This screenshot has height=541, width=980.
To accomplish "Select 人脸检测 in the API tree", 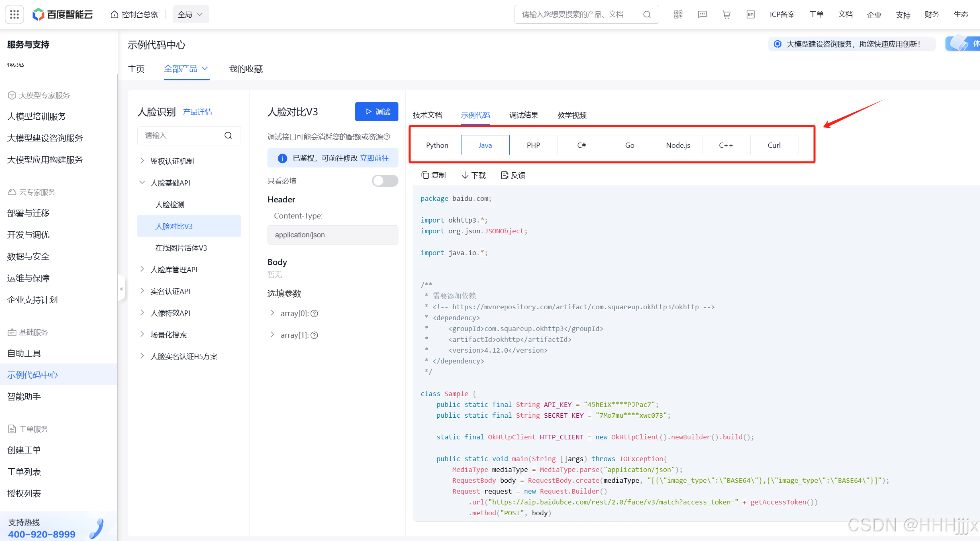I will (x=170, y=204).
